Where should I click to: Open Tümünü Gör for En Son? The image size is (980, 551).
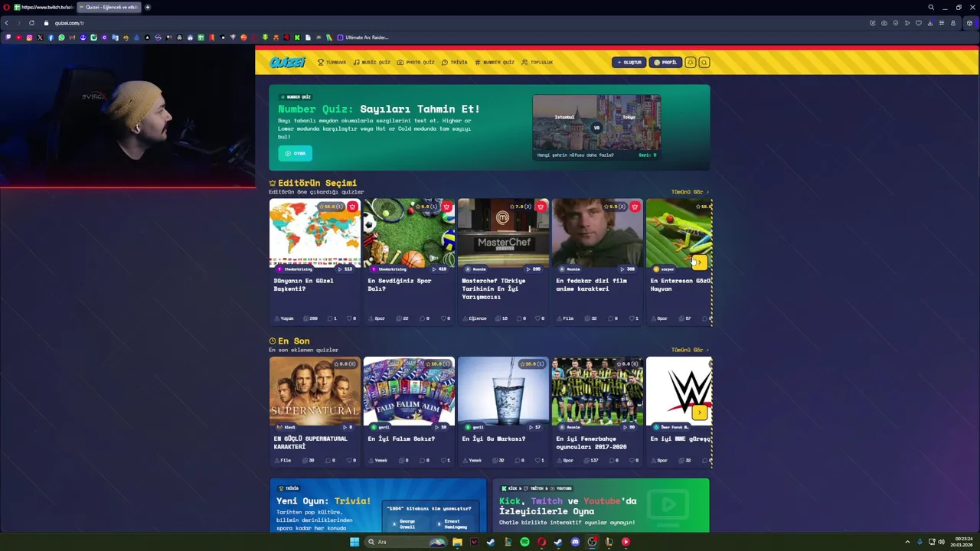tap(690, 350)
